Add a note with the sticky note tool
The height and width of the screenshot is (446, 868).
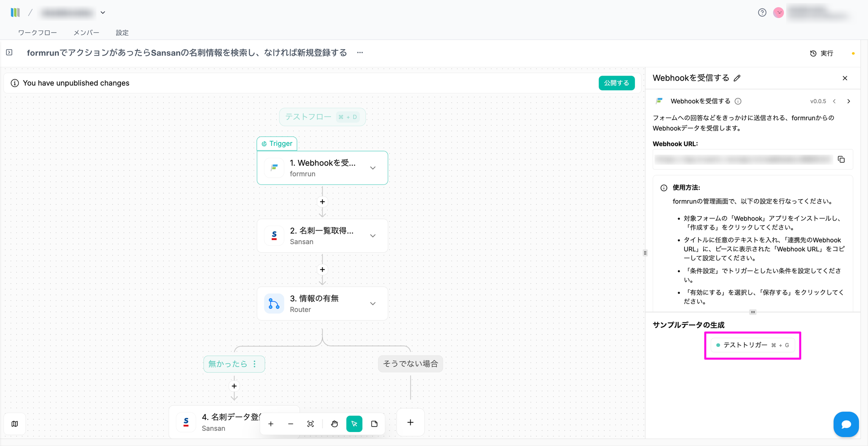tap(374, 424)
